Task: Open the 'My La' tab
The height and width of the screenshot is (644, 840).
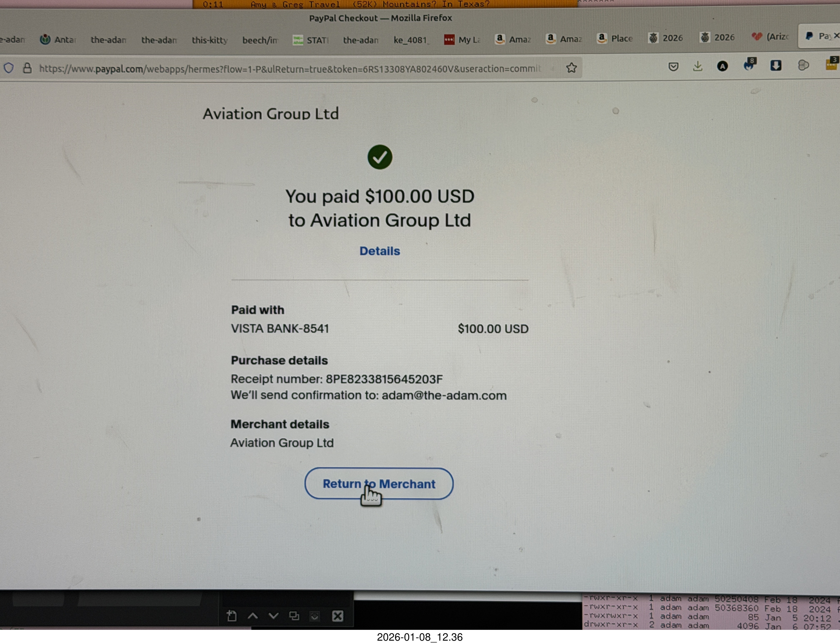Action: 462,39
